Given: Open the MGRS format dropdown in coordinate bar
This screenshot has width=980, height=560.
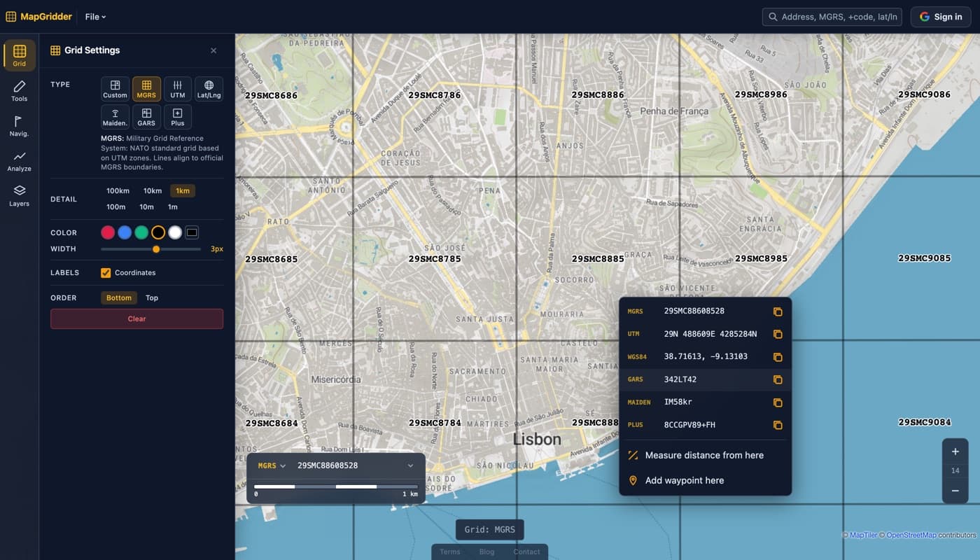Looking at the screenshot, I should (x=272, y=465).
